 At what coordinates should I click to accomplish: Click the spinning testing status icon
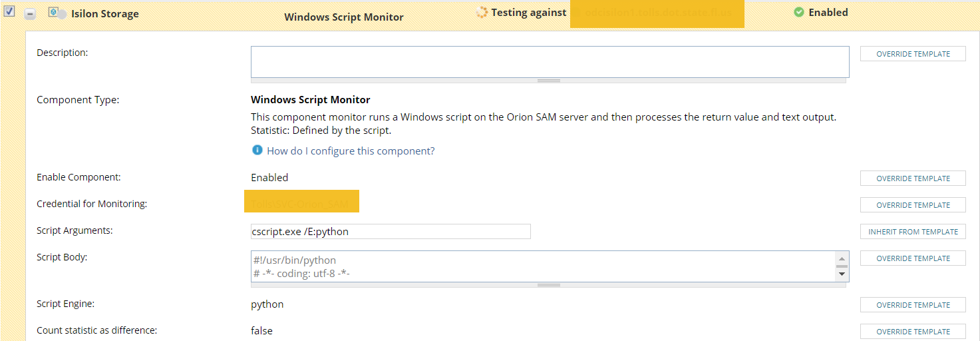482,13
